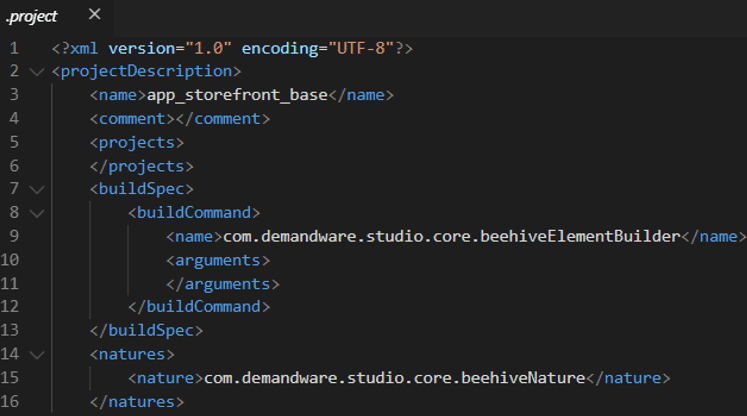Screen dimensions: 747x416
Task: Collapse the buildCommand element on line 8
Action: pos(37,213)
